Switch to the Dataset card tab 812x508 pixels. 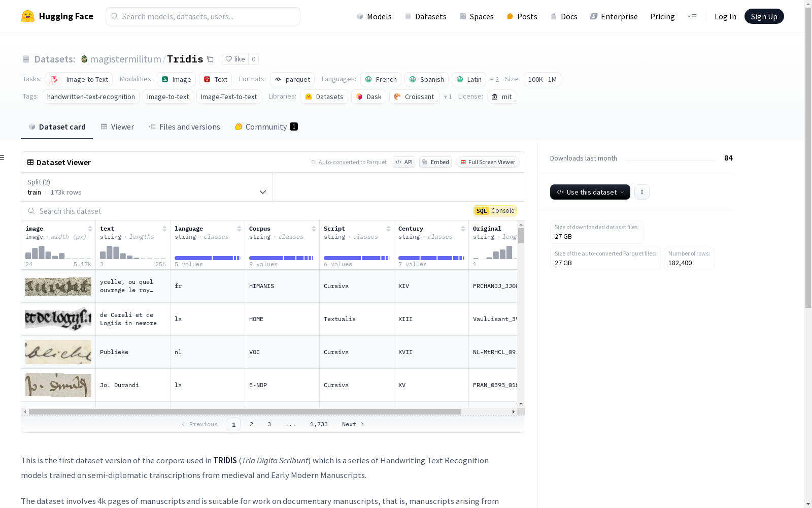click(x=57, y=127)
